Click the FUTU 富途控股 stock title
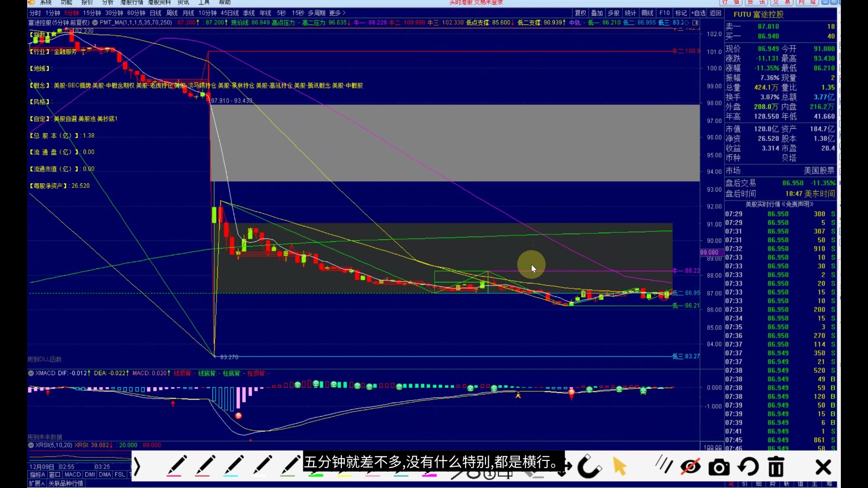The height and width of the screenshot is (488, 868). (x=759, y=14)
